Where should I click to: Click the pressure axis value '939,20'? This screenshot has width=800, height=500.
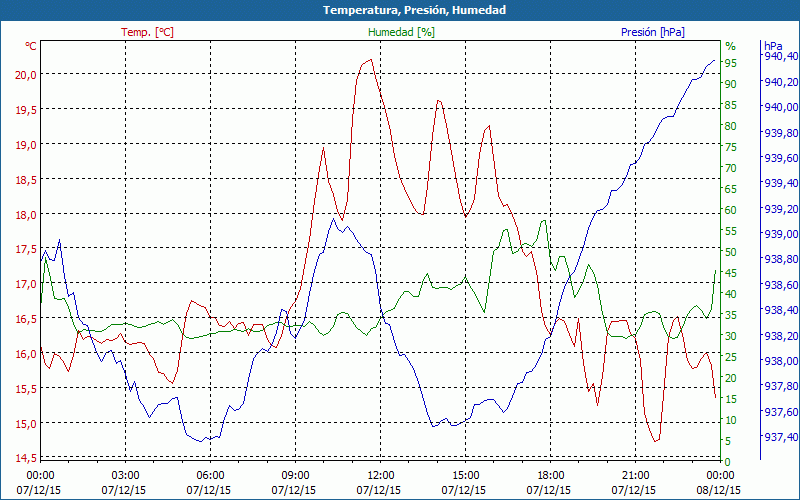point(780,209)
